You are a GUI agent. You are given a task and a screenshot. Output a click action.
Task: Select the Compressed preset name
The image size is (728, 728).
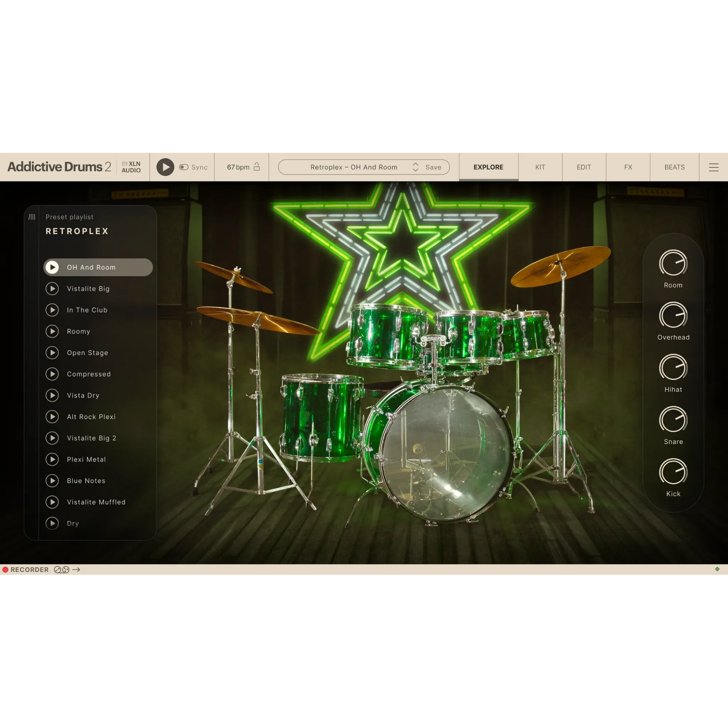[89, 374]
